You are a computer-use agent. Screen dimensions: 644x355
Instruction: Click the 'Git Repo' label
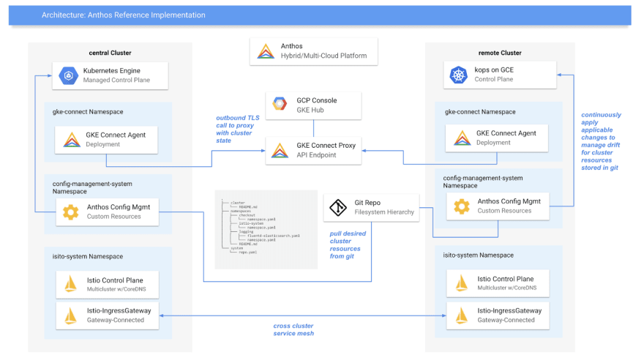point(367,203)
